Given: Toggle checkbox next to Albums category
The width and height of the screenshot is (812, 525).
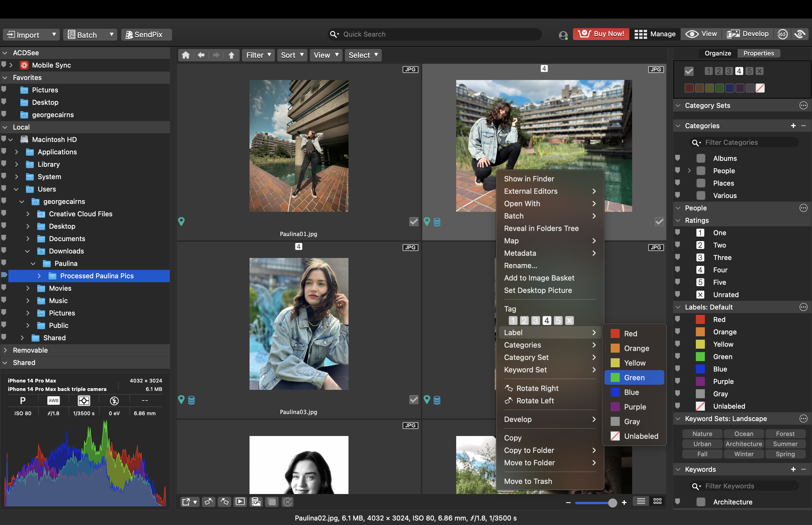Looking at the screenshot, I should click(700, 158).
